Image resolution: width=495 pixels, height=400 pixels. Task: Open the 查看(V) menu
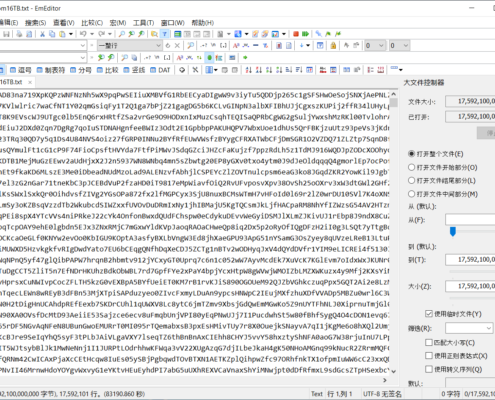(x=64, y=23)
